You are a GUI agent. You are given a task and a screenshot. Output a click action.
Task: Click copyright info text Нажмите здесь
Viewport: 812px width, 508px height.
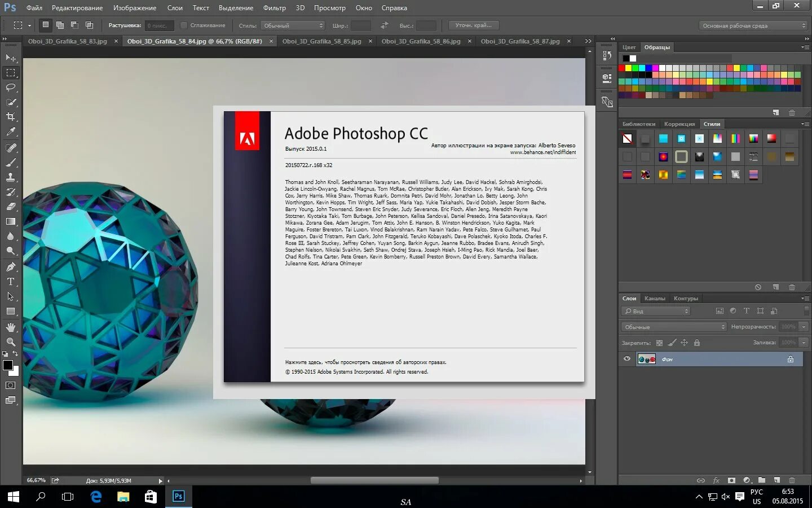pos(365,362)
